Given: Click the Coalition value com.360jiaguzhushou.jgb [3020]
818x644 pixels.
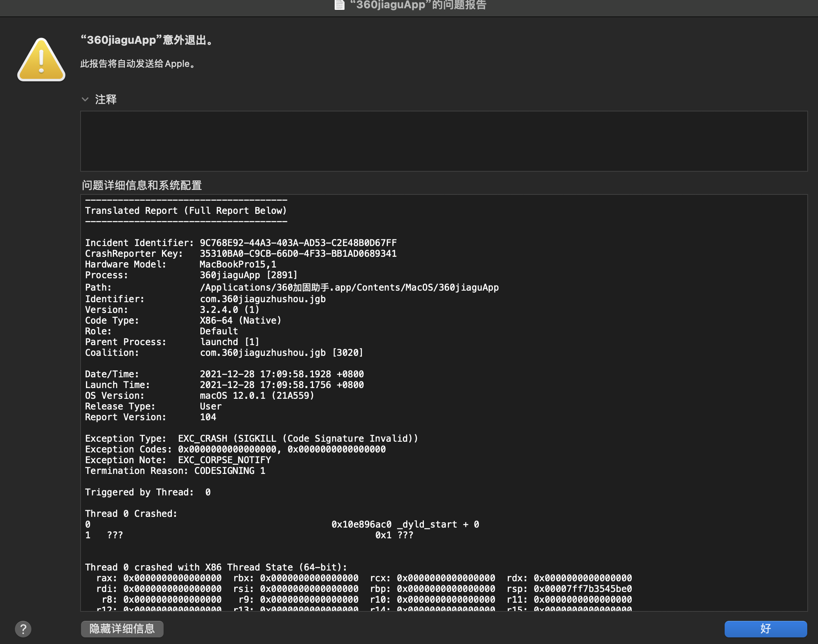Looking at the screenshot, I should click(x=281, y=353).
